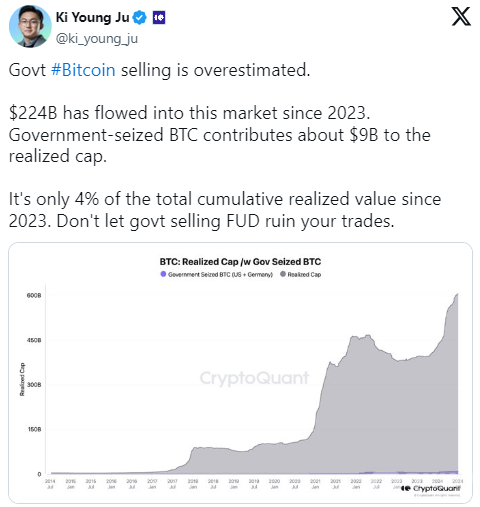Click the Government Seized BTC legend label
The image size is (480, 507).
click(x=220, y=274)
